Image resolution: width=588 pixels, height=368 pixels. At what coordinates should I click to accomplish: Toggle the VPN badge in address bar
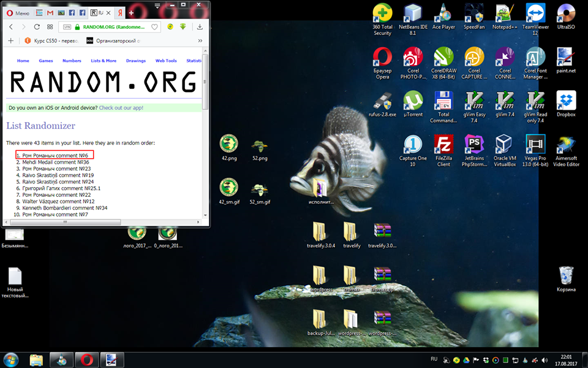tap(66, 27)
